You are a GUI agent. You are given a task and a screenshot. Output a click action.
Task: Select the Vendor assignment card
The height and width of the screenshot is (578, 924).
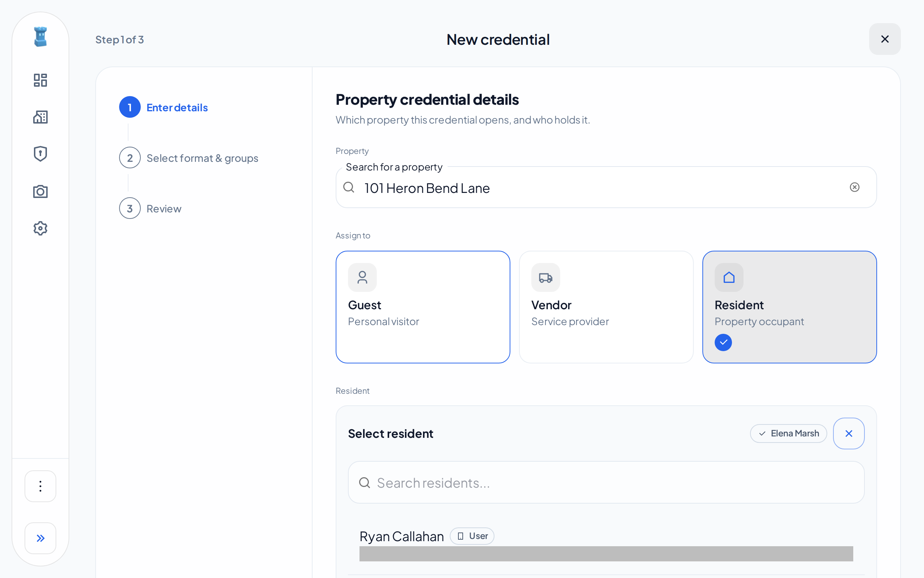click(x=606, y=307)
